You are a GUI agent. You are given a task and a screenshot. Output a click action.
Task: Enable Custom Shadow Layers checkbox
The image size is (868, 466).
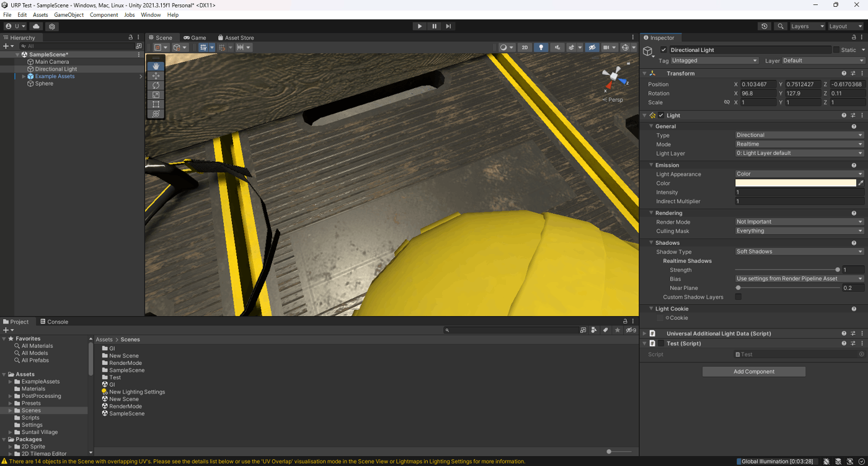pos(738,297)
